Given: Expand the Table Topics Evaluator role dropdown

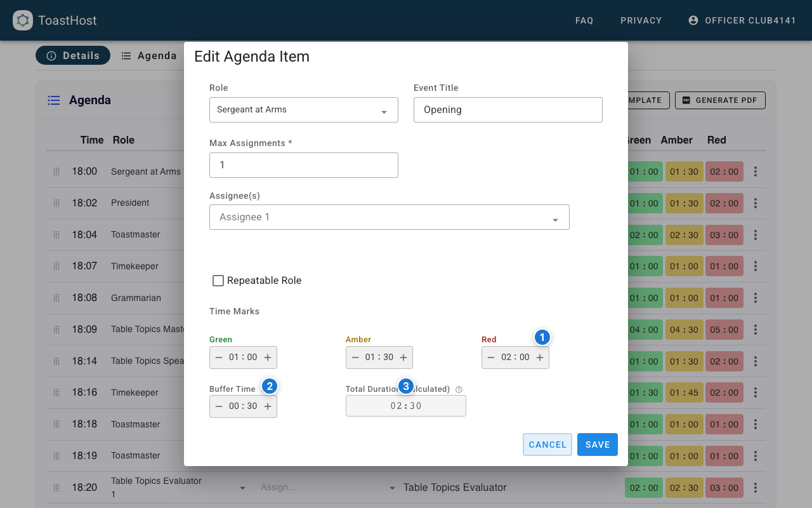Looking at the screenshot, I should click(x=242, y=488).
